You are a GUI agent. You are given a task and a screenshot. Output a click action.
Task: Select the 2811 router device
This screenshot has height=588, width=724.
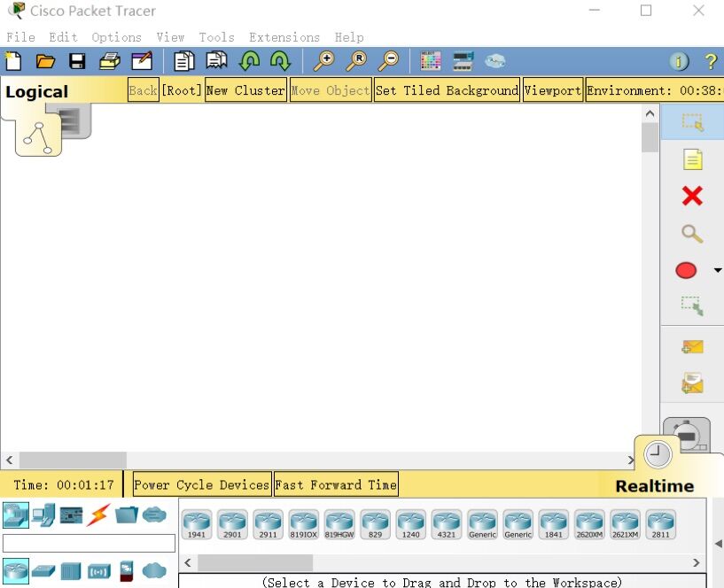[661, 524]
